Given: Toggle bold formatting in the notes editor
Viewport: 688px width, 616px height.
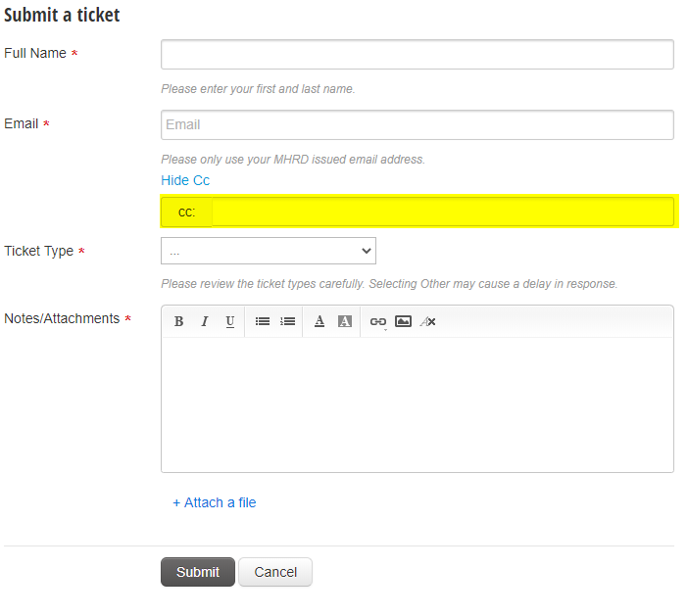Looking at the screenshot, I should [179, 321].
